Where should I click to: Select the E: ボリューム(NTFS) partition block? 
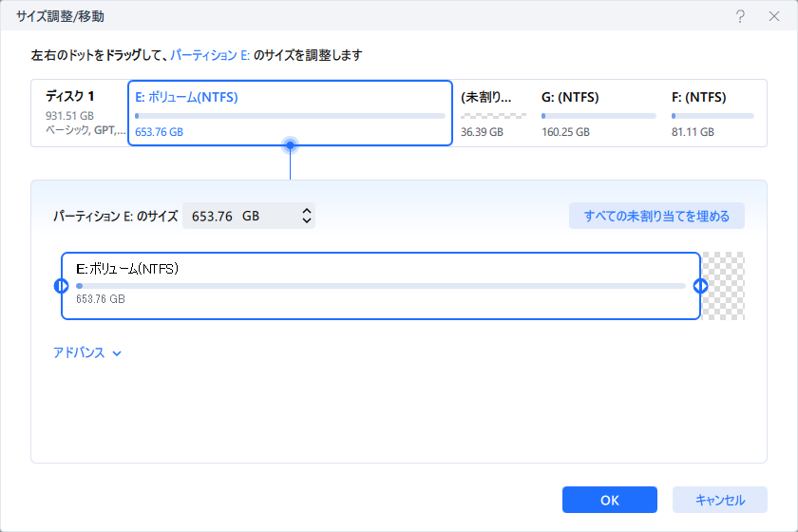point(290,113)
